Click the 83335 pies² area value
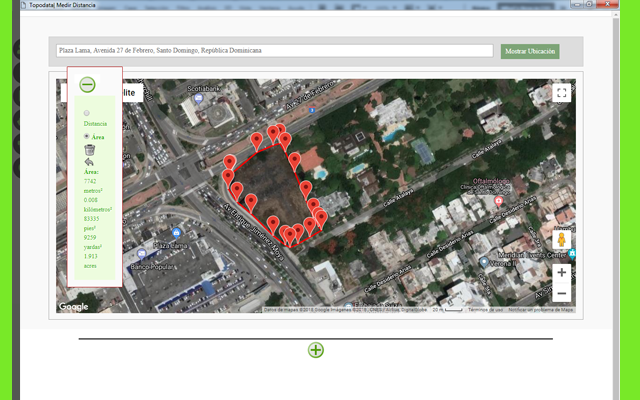The image size is (640, 400). [x=91, y=223]
